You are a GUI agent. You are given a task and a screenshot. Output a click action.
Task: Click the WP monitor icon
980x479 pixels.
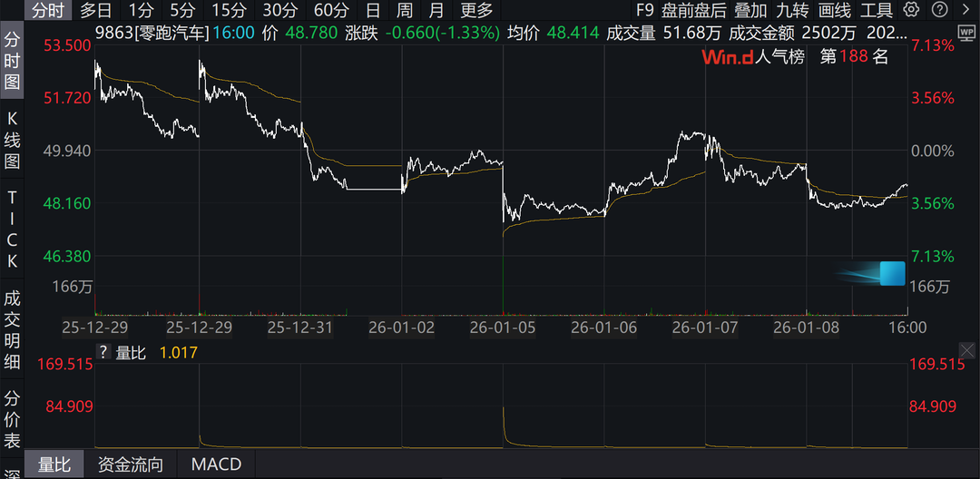[x=965, y=33]
